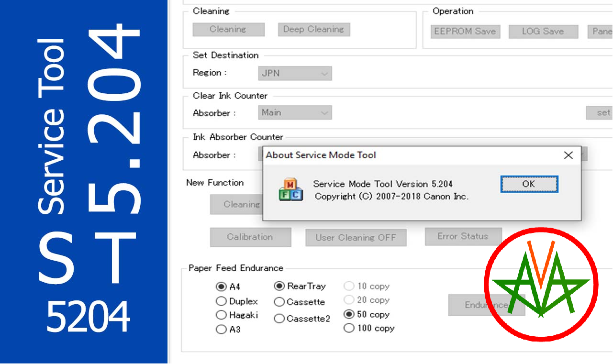Open the Region dropdown showing JPN

pos(295,74)
